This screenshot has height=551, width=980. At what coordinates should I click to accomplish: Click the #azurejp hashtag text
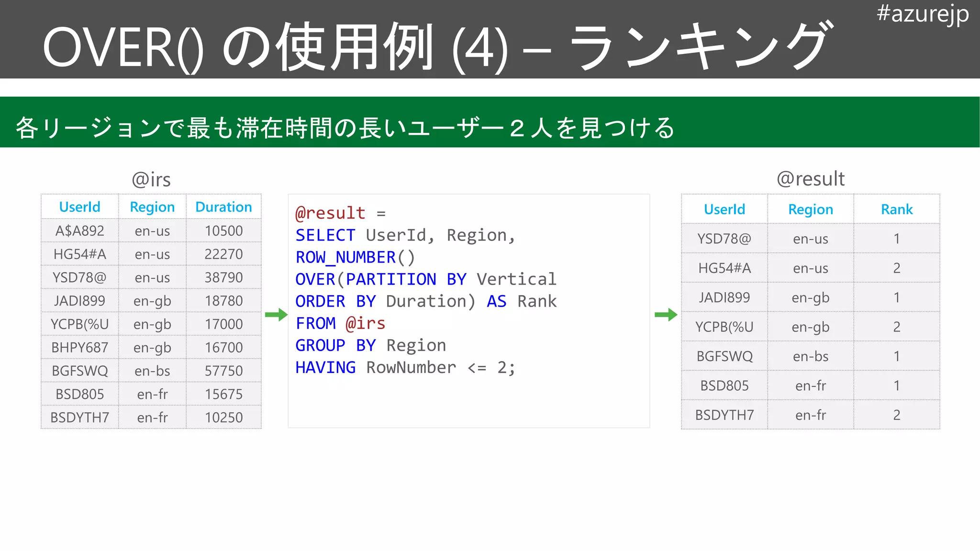coord(923,14)
